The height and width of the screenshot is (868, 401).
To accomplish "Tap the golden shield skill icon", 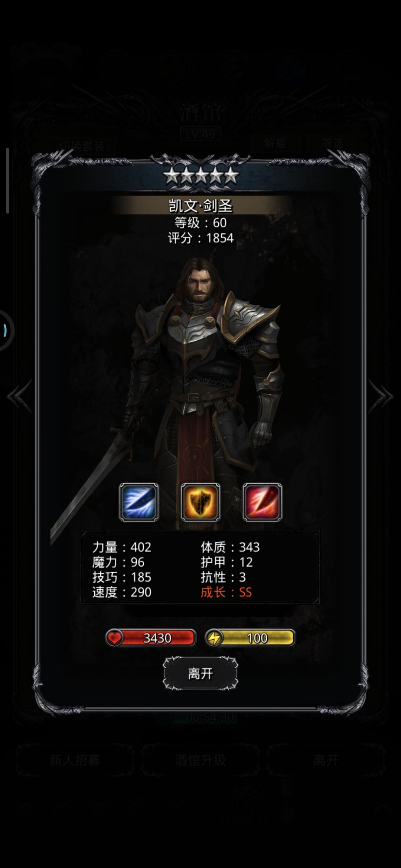I will pos(200,502).
